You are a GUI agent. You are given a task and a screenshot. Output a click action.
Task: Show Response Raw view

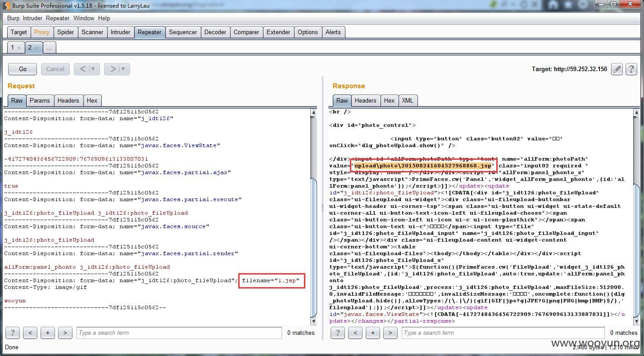[x=342, y=100]
